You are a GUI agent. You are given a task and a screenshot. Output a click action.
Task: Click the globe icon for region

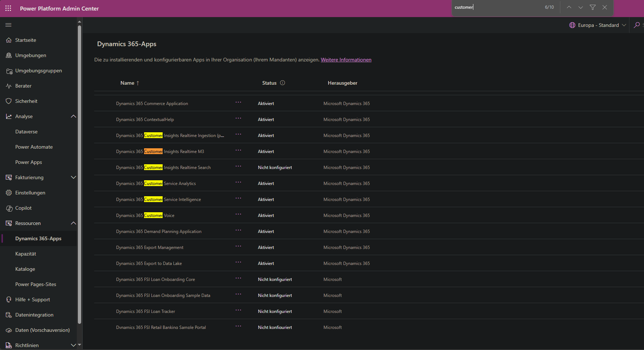coord(572,25)
